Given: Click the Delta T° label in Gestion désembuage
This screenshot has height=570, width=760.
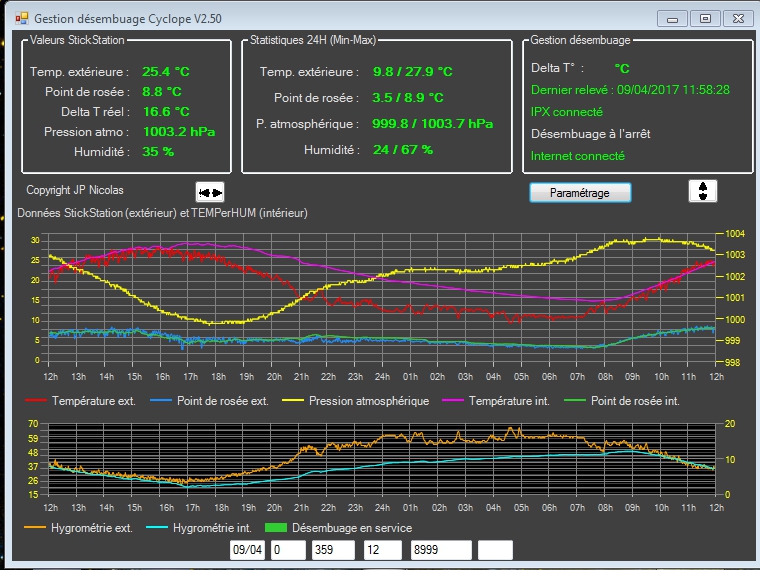Looking at the screenshot, I should [557, 68].
